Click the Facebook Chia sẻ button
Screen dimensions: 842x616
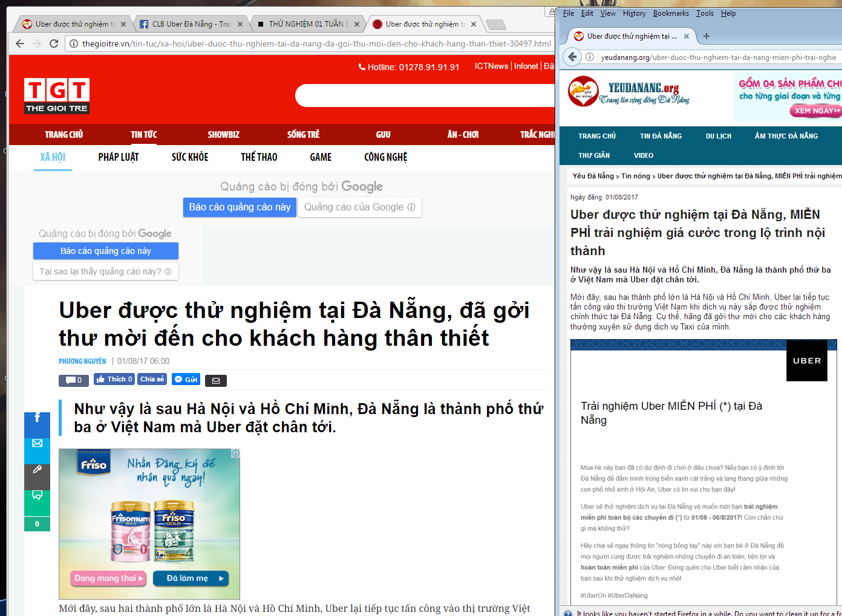(x=152, y=379)
